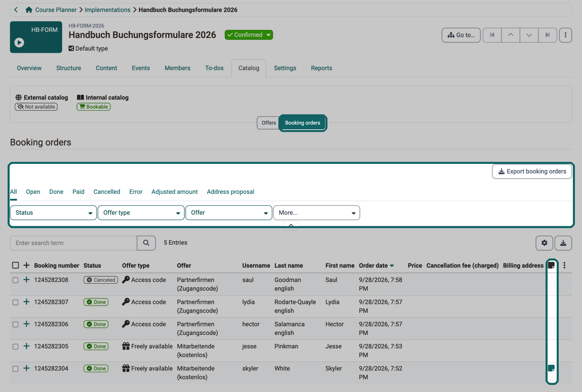
Task: Click username cell 'skyler'
Action: pyautogui.click(x=250, y=368)
